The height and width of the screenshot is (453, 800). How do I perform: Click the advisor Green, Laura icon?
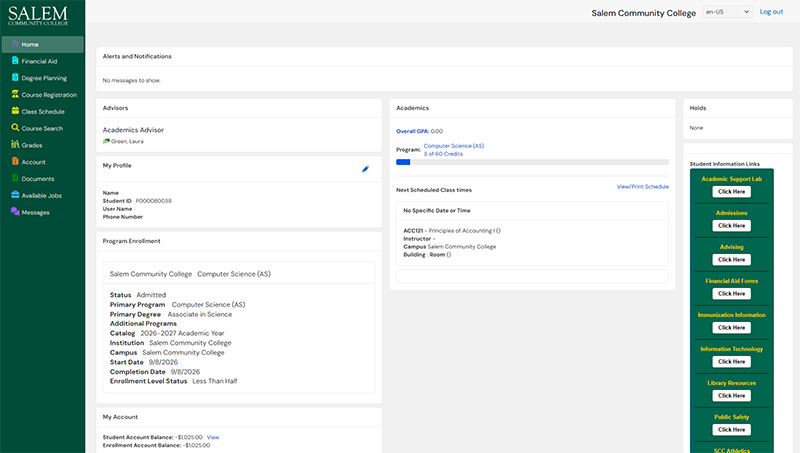(x=106, y=141)
